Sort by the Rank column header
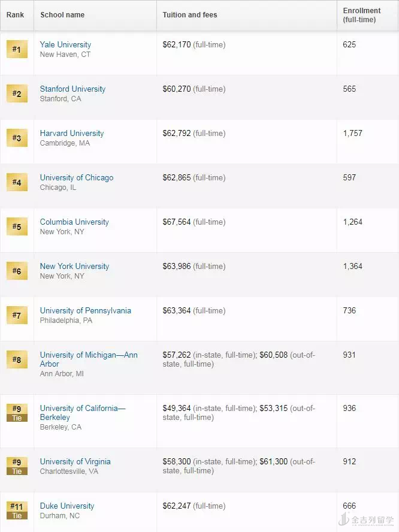The width and height of the screenshot is (399, 532). click(x=16, y=15)
